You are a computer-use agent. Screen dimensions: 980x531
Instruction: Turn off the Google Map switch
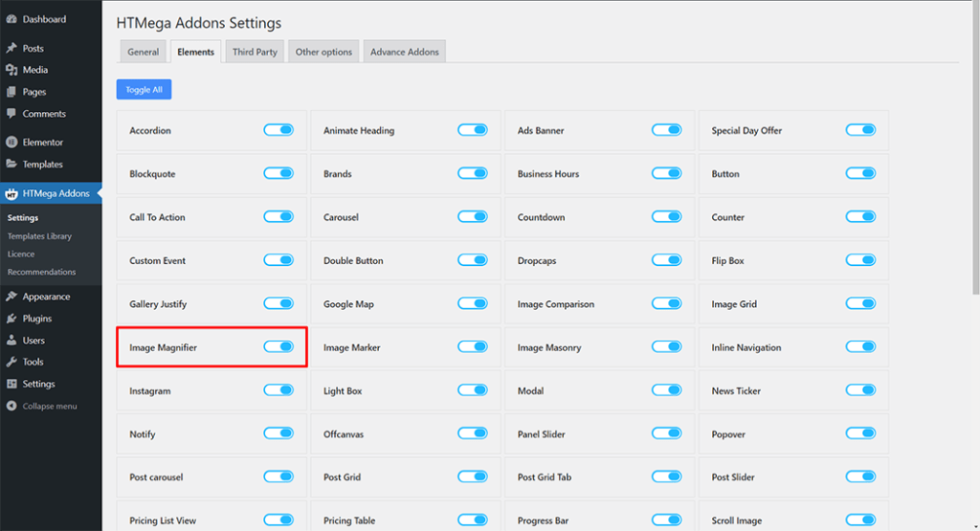(473, 304)
